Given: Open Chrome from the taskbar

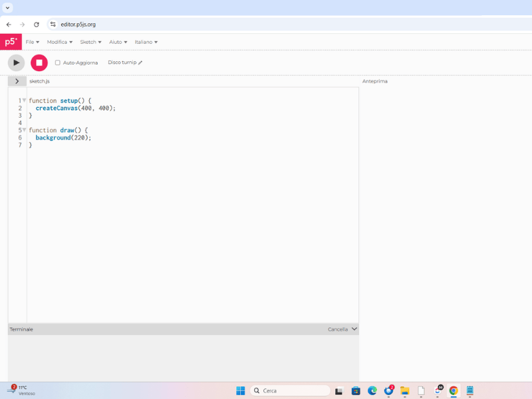Looking at the screenshot, I should pyautogui.click(x=454, y=390).
